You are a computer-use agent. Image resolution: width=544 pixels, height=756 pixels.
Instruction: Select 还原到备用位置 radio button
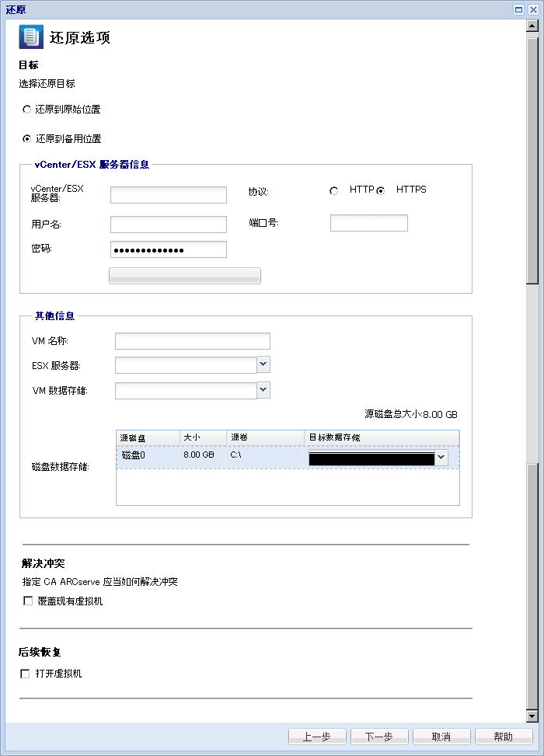27,139
